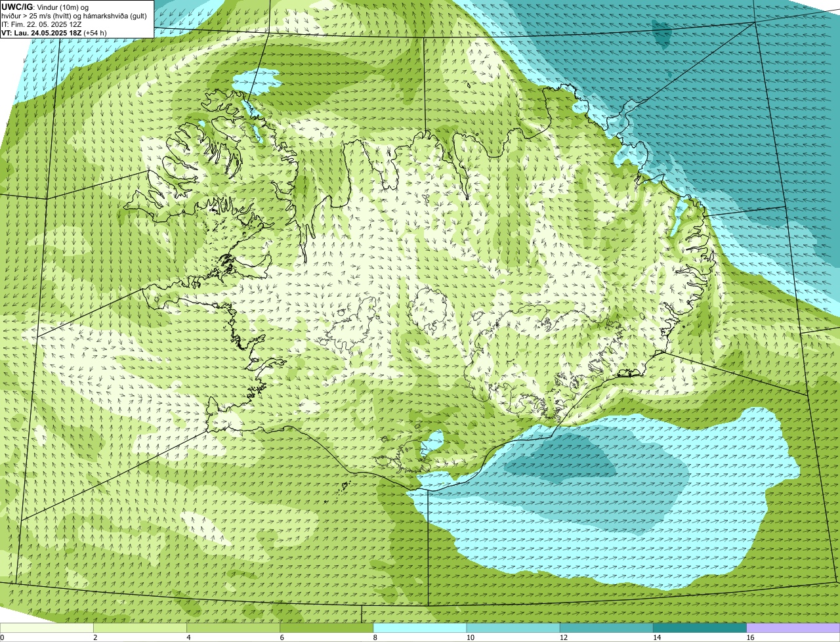This screenshot has height=642, width=840.
Task: Click the legend tick label "8"
Action: pyautogui.click(x=375, y=637)
